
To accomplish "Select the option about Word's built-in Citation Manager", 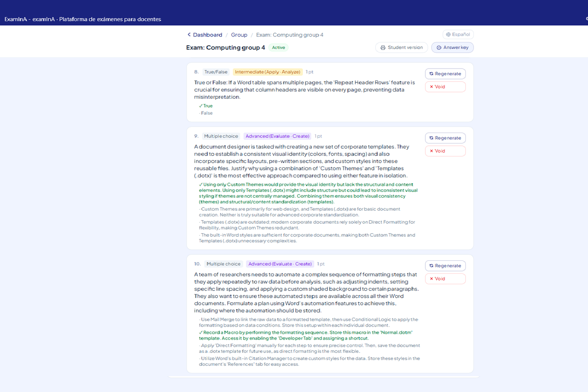I will point(309,361).
